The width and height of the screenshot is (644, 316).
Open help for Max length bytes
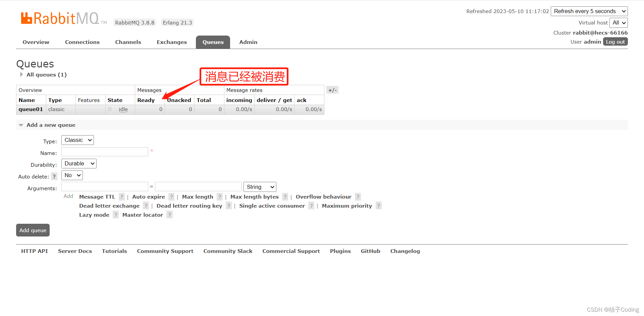point(285,197)
